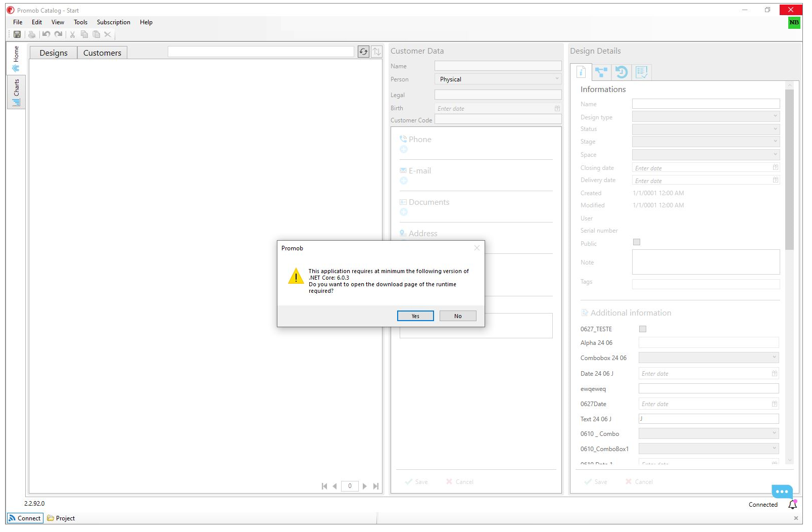
Task: Open the chat bubble support icon
Action: (782, 492)
